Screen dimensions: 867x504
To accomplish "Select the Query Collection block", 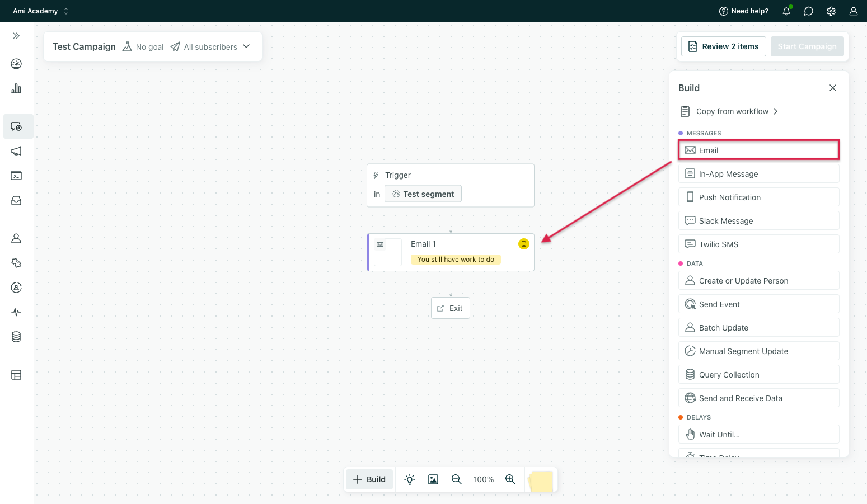I will (x=759, y=375).
